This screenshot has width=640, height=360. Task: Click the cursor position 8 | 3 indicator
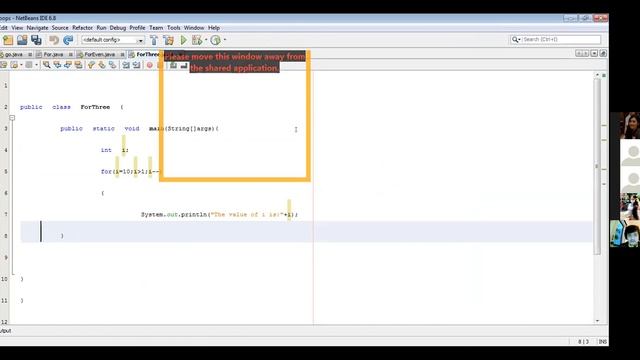tap(583, 342)
